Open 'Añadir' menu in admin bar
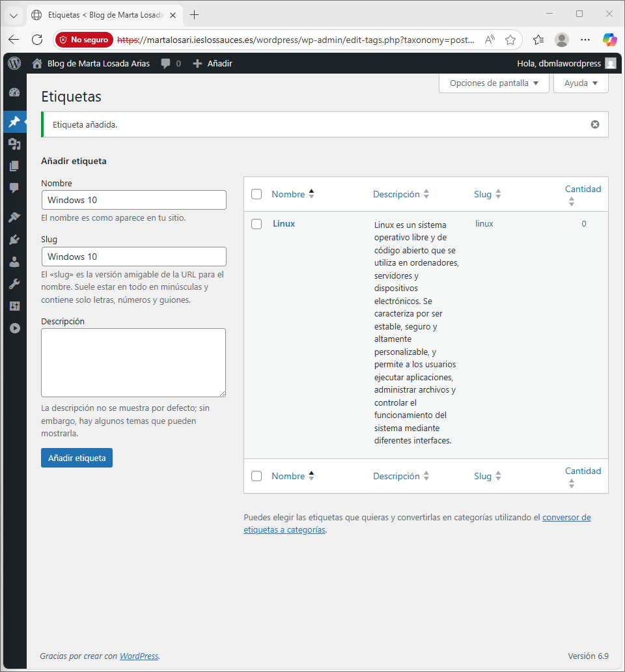Image resolution: width=625 pixels, height=672 pixels. click(213, 63)
